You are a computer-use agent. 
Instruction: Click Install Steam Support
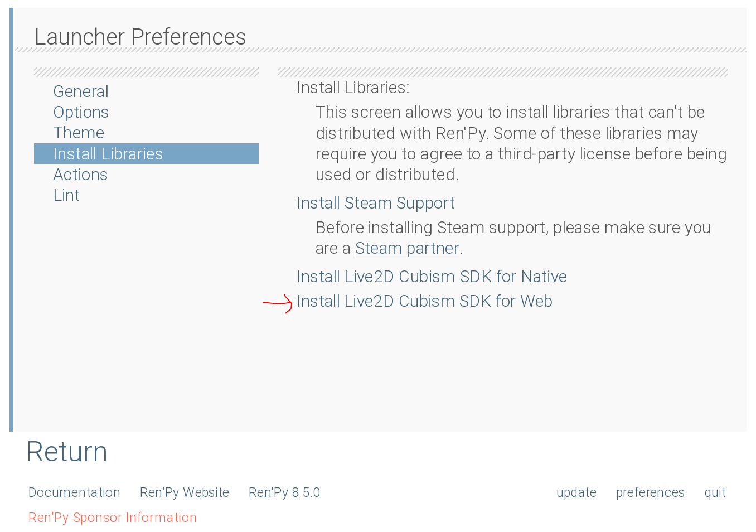pyautogui.click(x=375, y=202)
